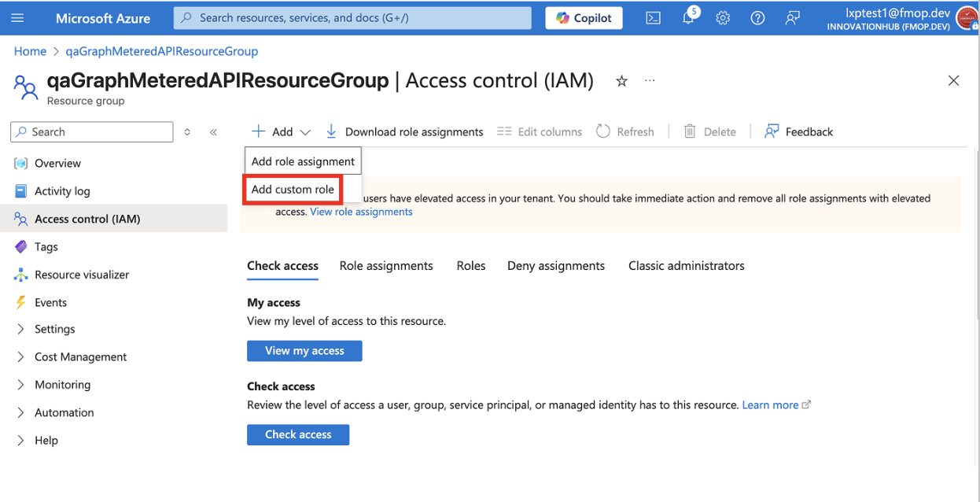Click the account avatar picture
The image size is (980, 502).
click(966, 18)
